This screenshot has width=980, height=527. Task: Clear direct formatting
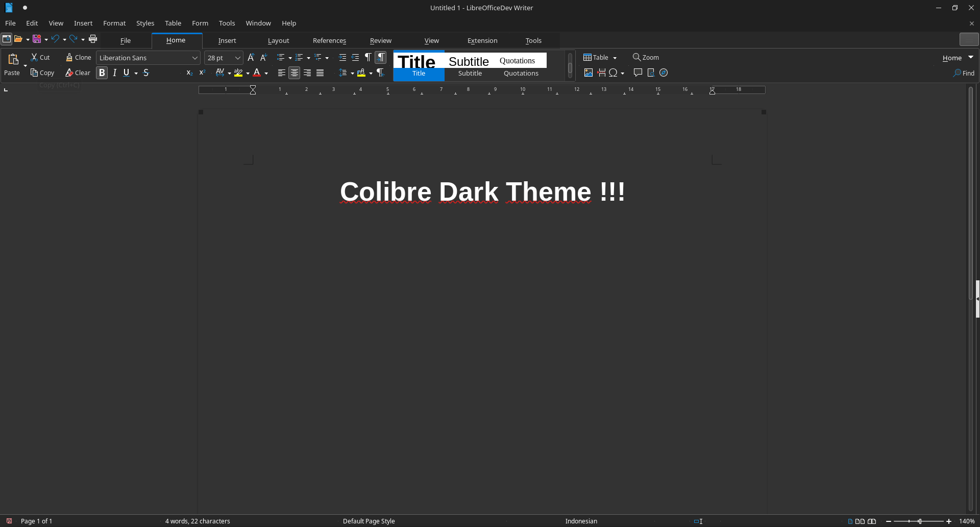pyautogui.click(x=78, y=73)
